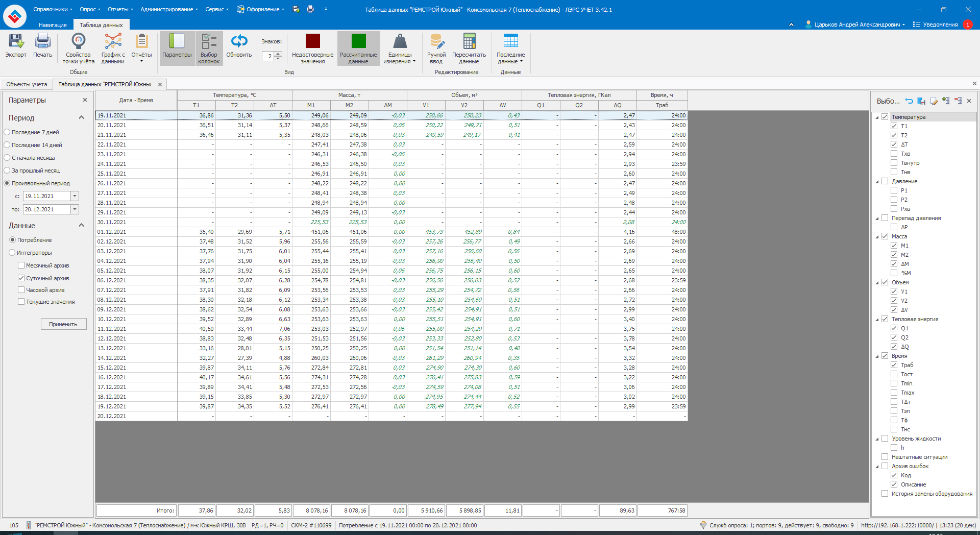
Task: Click expand-all icon in column chooser
Action: tap(946, 101)
